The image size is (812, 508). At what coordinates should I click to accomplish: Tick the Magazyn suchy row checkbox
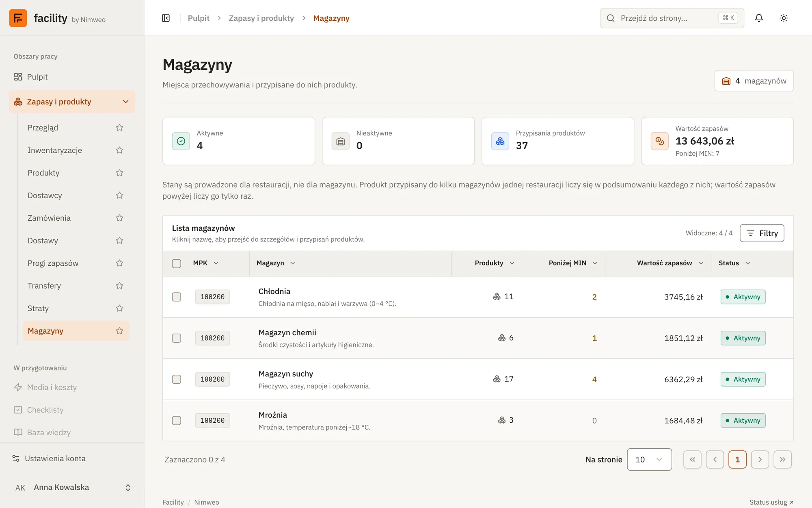[x=176, y=379]
